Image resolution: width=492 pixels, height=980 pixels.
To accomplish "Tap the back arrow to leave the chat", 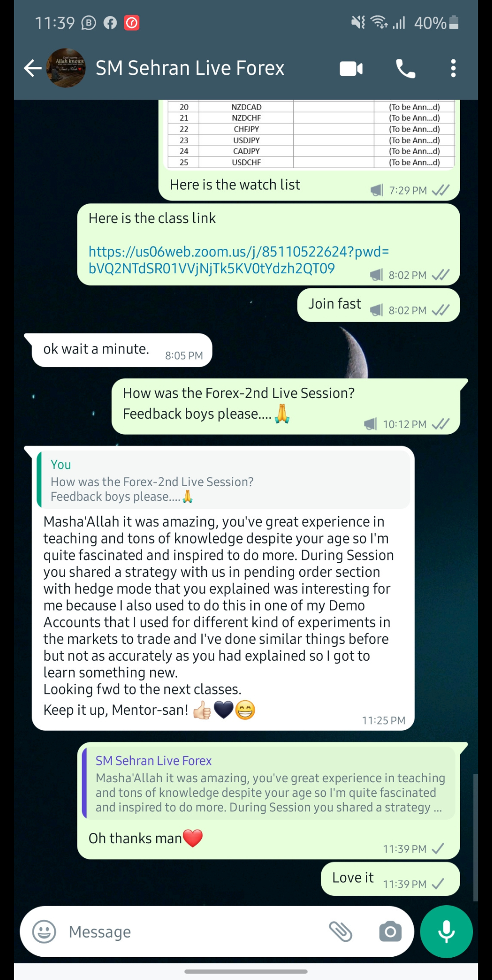I will click(32, 68).
